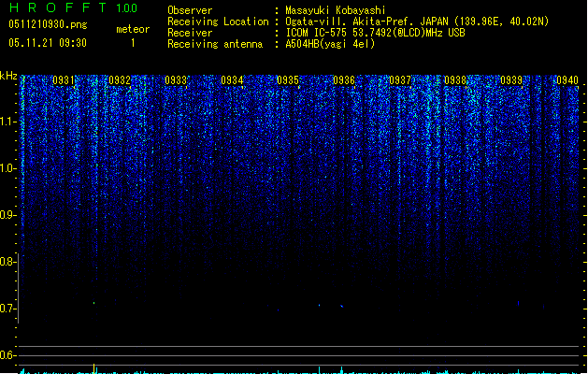
Task: Click the meteor count value 1
Action: (x=133, y=43)
